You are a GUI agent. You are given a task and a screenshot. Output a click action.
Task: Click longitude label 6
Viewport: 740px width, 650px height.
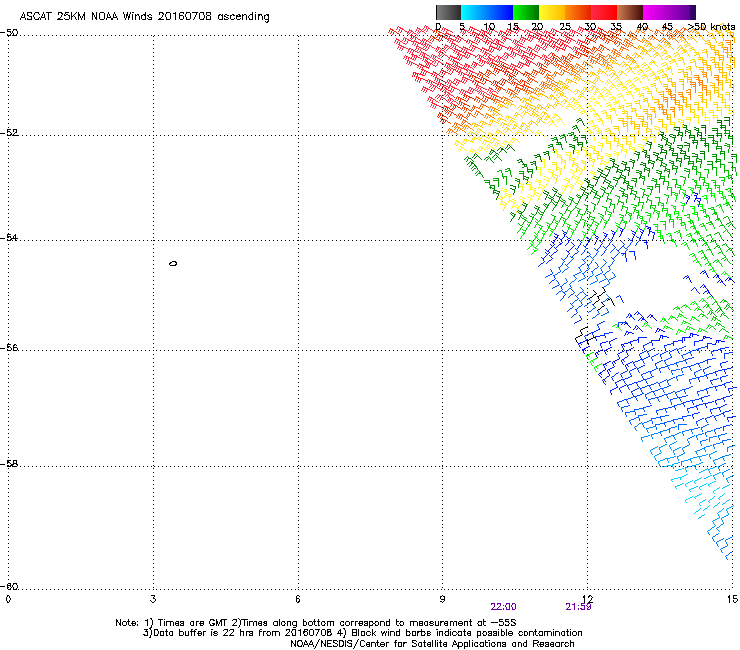click(298, 599)
